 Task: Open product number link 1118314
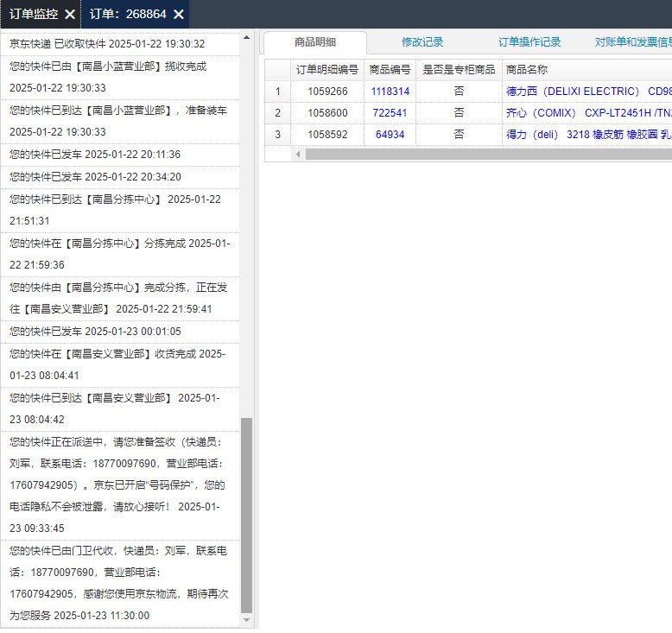pos(390,92)
